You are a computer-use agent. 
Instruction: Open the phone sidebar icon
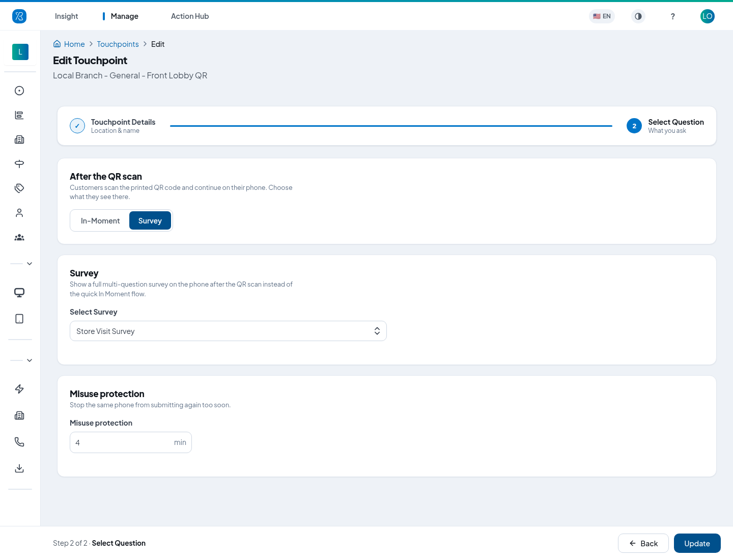(x=19, y=442)
